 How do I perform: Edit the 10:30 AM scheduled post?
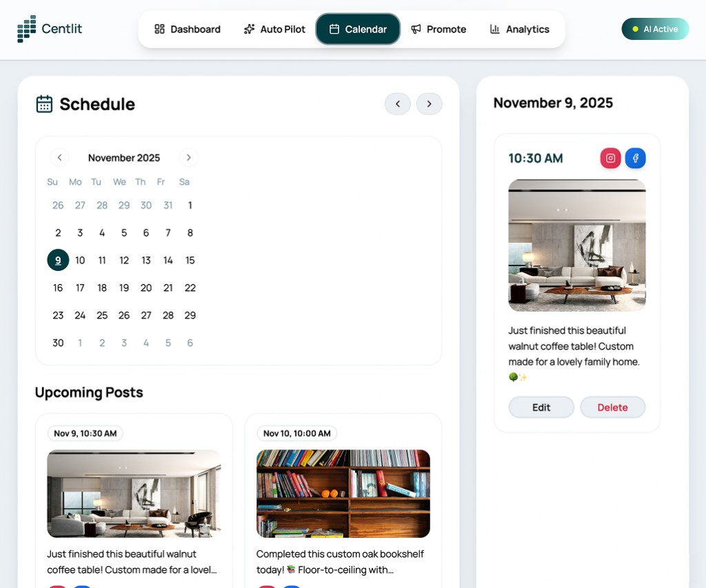(x=541, y=407)
